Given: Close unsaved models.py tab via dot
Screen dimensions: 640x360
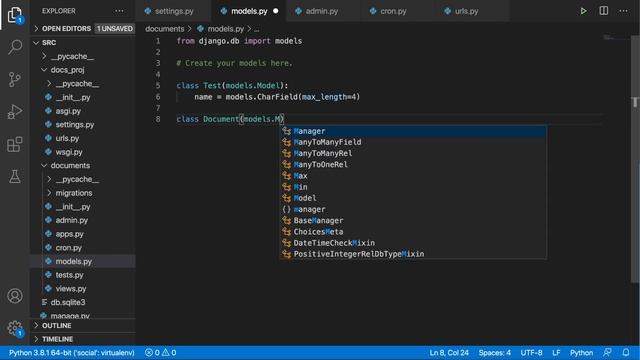Looking at the screenshot, I should (276, 11).
